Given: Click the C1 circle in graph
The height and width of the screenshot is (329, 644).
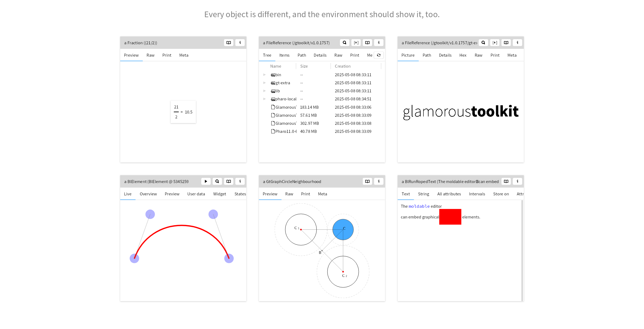Looking at the screenshot, I should pyautogui.click(x=301, y=229).
